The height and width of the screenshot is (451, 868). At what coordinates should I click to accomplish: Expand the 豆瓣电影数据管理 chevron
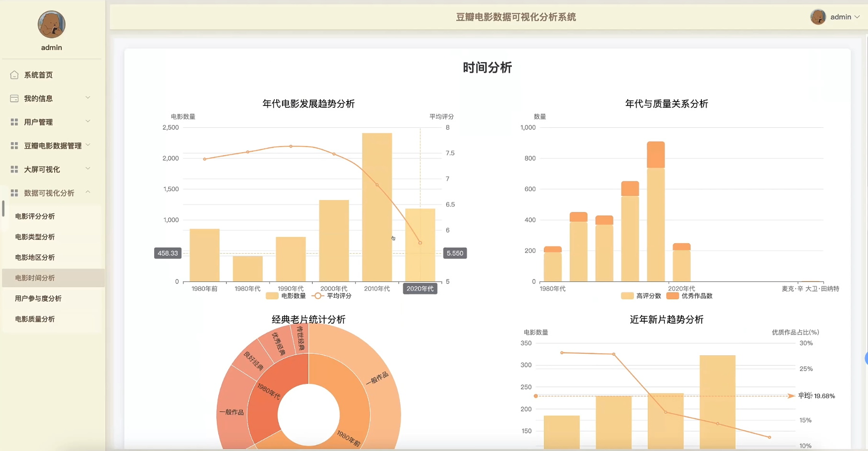(x=88, y=145)
